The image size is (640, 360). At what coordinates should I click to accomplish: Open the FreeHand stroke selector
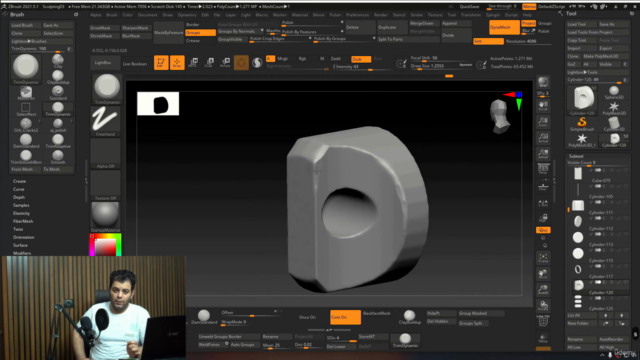point(105,121)
